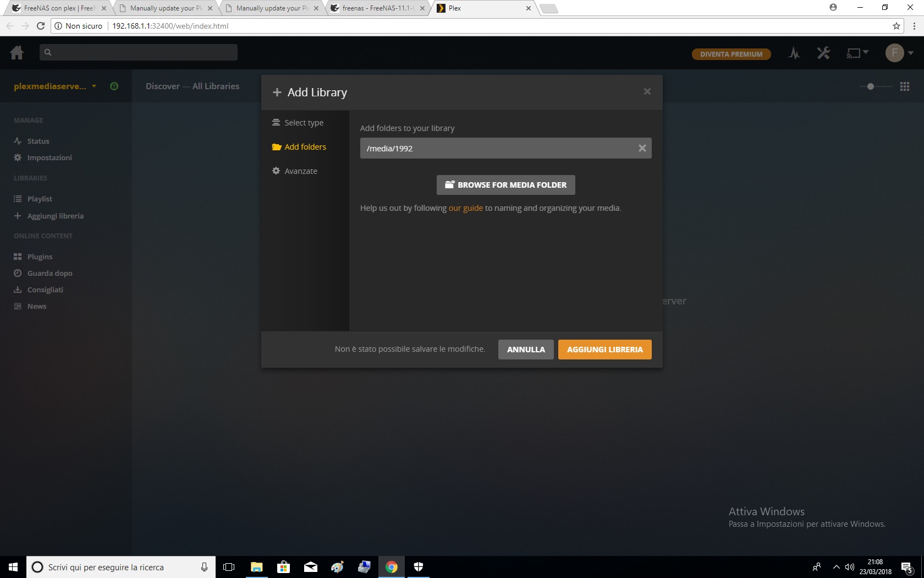Click the Cortana microphone icon
This screenshot has height=578, width=924.
pyautogui.click(x=204, y=567)
